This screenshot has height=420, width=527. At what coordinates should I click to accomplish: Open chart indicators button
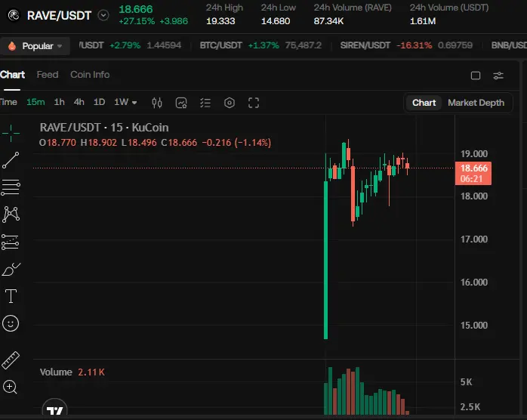(x=181, y=103)
